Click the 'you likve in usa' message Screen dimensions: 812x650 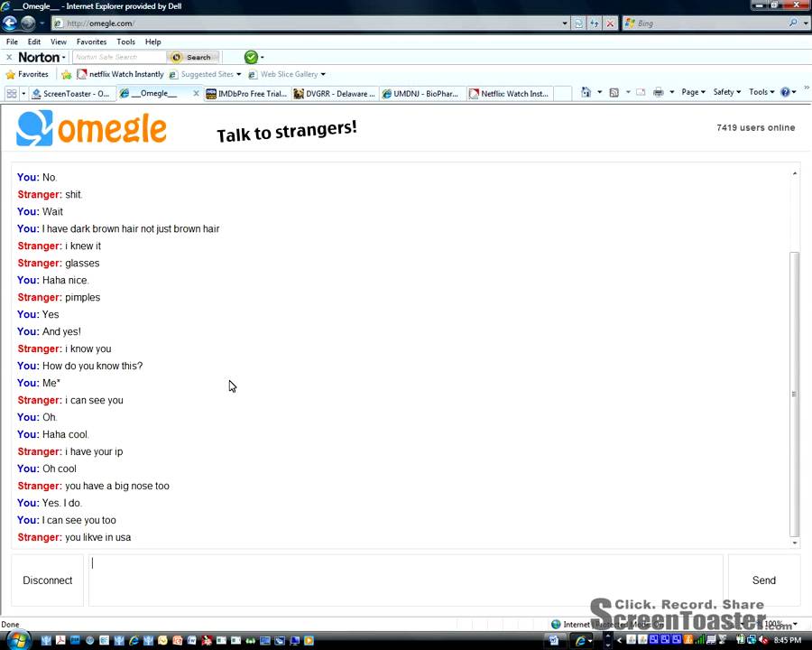point(97,537)
